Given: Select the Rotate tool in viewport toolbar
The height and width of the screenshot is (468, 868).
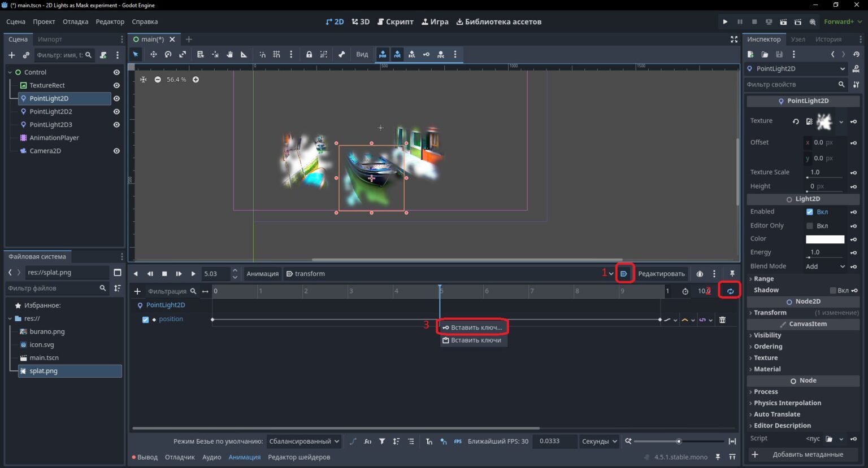Looking at the screenshot, I should [168, 55].
